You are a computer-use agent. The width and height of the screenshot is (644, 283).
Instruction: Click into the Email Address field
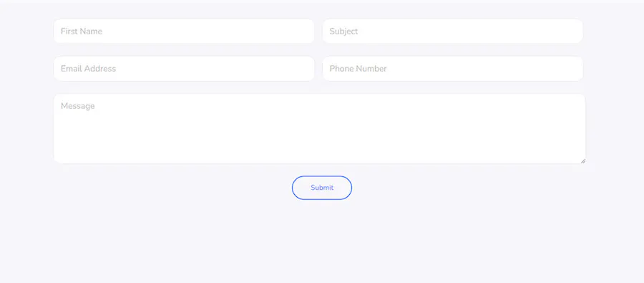click(x=184, y=69)
